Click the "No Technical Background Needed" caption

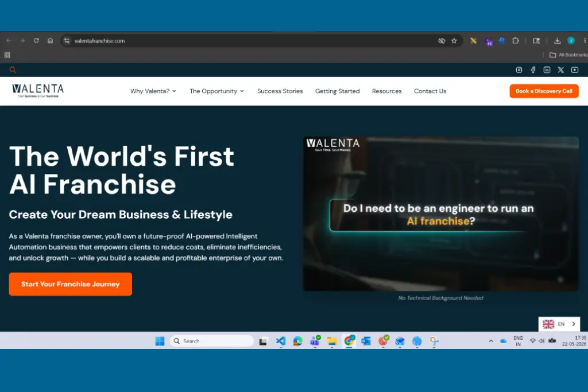[440, 298]
